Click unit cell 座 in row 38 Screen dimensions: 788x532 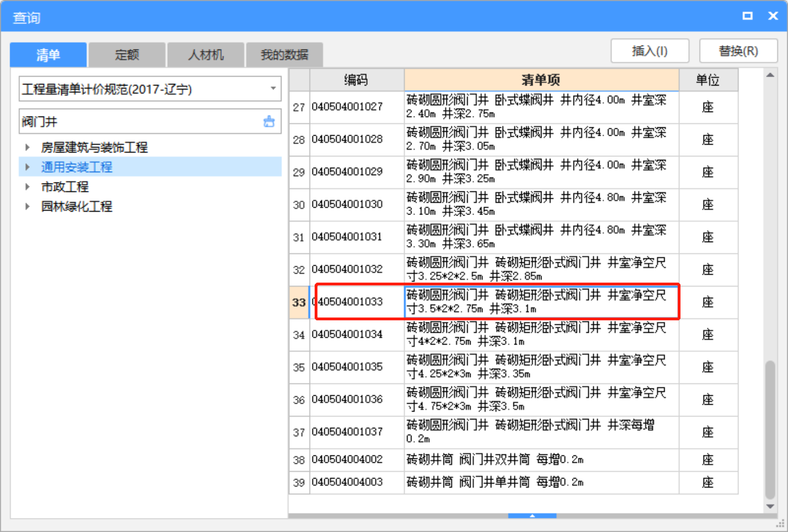coord(708,460)
